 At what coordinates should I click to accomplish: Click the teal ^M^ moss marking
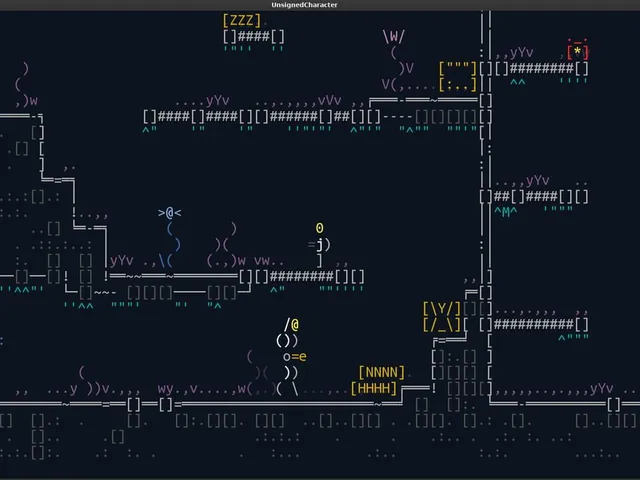click(x=506, y=211)
